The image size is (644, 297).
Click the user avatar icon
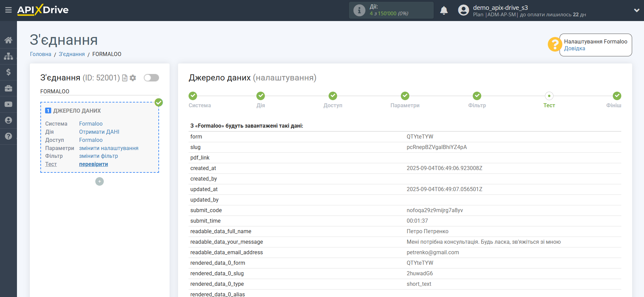pyautogui.click(x=463, y=10)
